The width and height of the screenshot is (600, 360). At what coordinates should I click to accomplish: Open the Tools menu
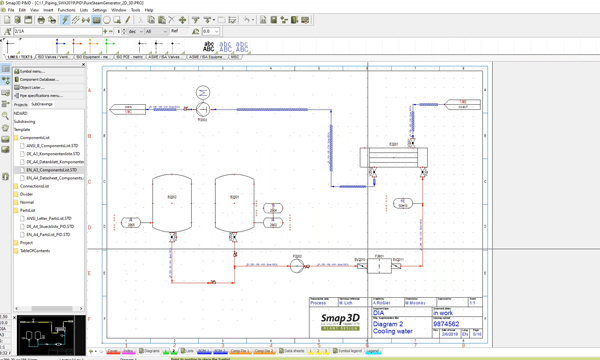[135, 10]
